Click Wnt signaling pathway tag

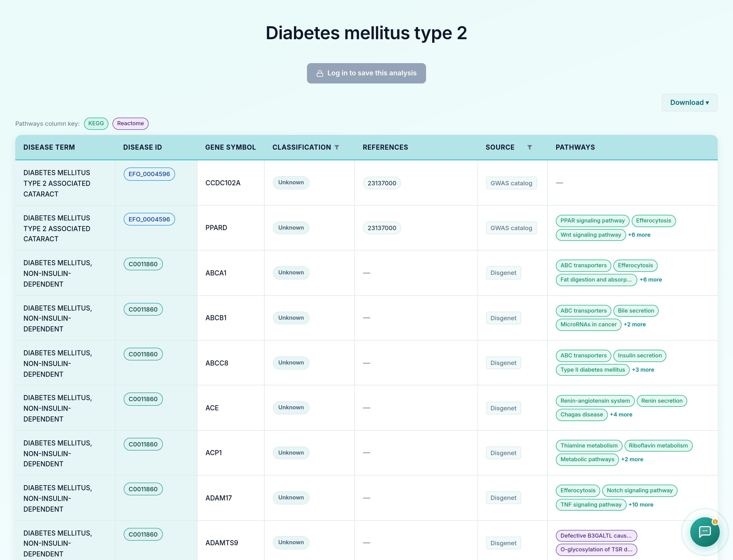[x=591, y=235]
